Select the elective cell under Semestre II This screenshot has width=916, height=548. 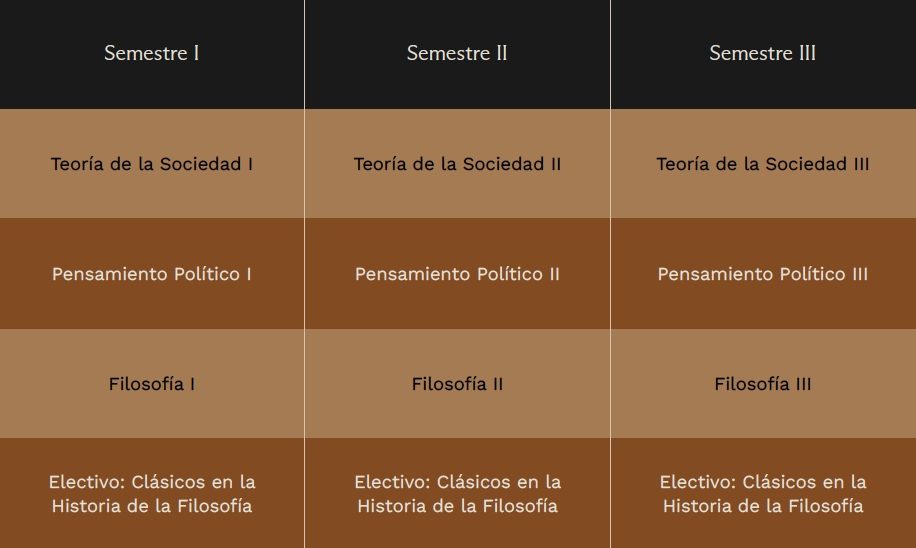pyautogui.click(x=457, y=494)
